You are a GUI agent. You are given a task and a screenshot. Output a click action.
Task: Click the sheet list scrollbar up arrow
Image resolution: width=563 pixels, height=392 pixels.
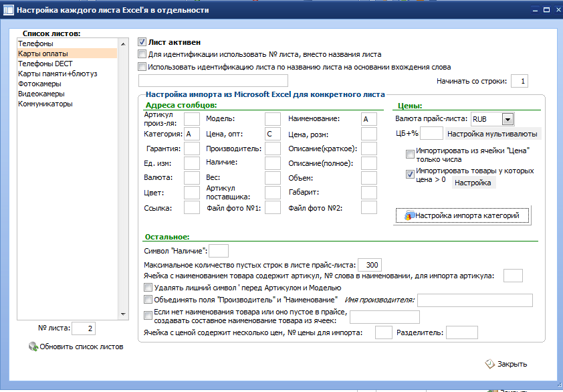click(123, 44)
